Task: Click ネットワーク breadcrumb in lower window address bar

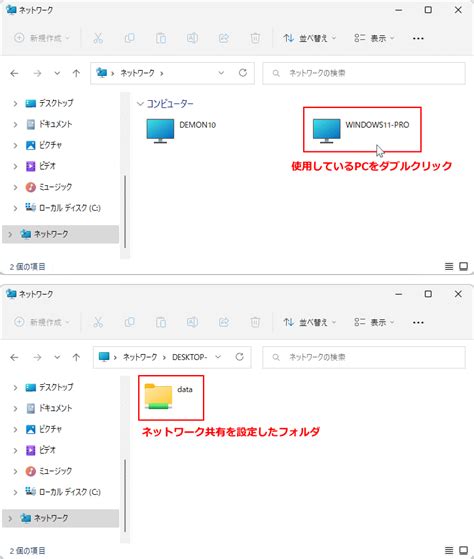Action: [x=140, y=357]
